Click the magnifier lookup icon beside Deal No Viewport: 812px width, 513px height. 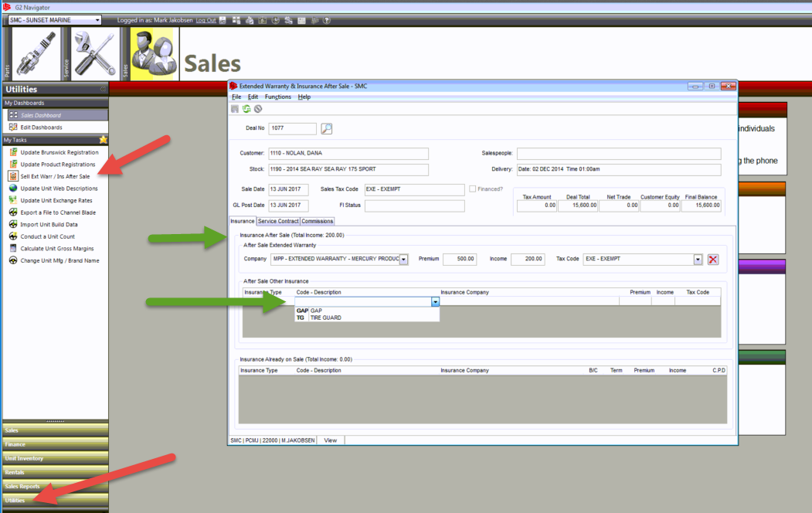click(326, 128)
